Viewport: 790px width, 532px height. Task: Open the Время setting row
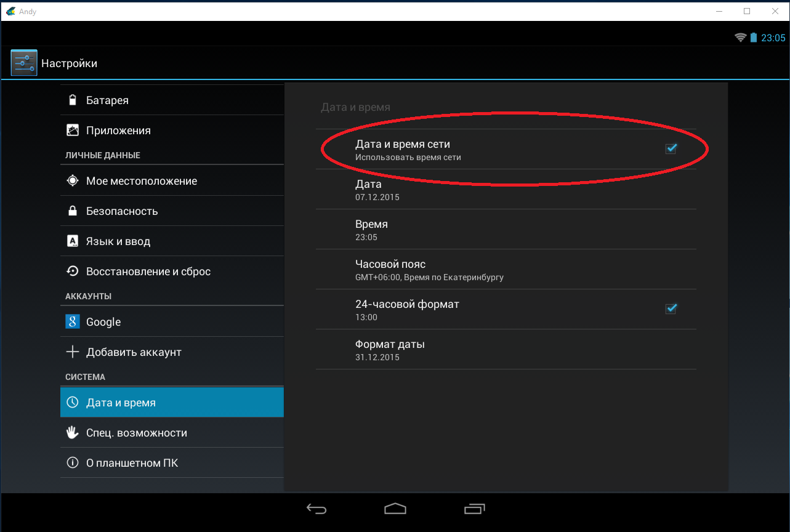pyautogui.click(x=506, y=229)
